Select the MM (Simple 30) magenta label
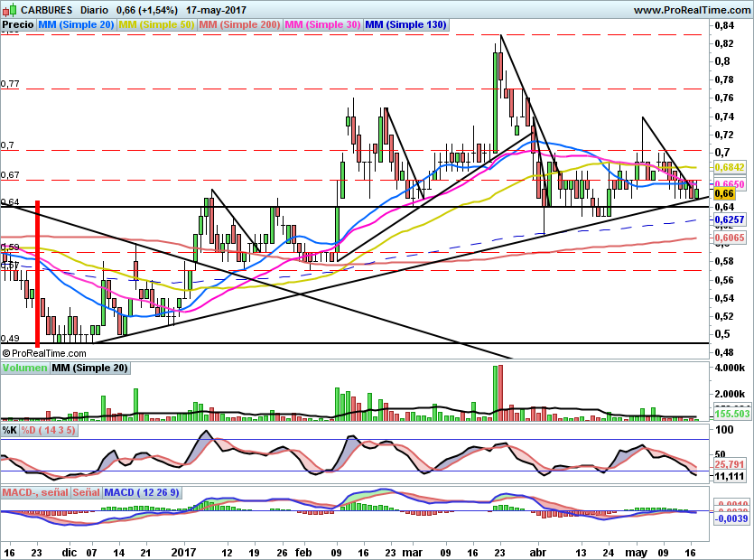Screen dimensions: 754x560 [x=322, y=24]
